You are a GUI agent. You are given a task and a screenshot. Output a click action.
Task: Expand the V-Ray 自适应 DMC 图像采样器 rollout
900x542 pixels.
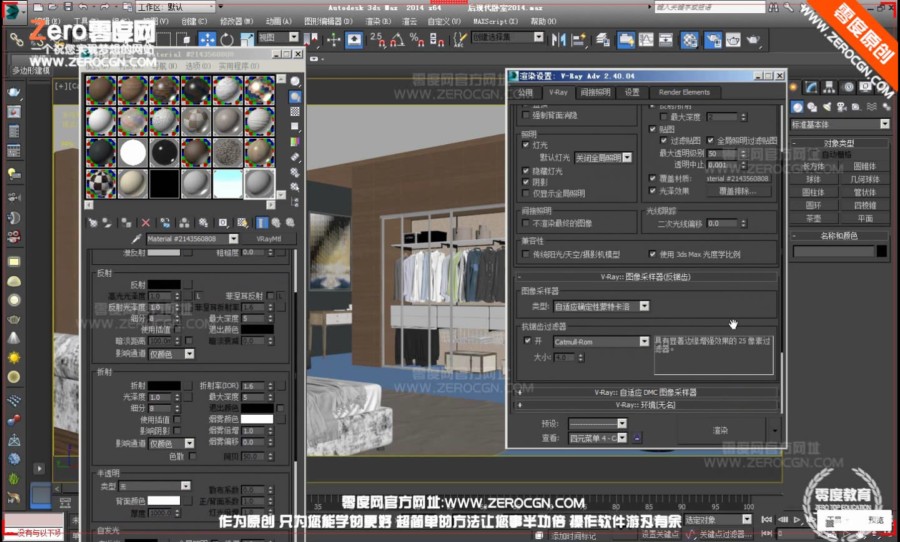[647, 393]
